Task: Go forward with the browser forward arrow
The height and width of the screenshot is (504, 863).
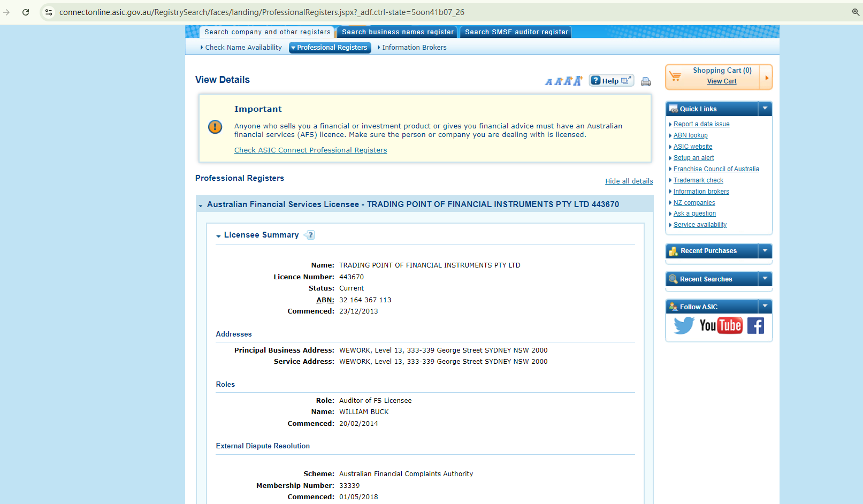Action: [x=6, y=12]
